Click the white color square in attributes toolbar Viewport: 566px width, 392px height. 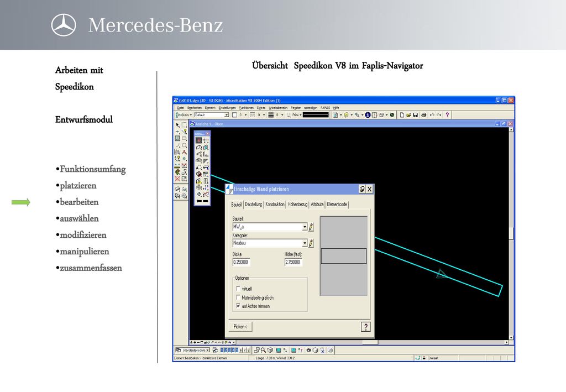click(234, 115)
